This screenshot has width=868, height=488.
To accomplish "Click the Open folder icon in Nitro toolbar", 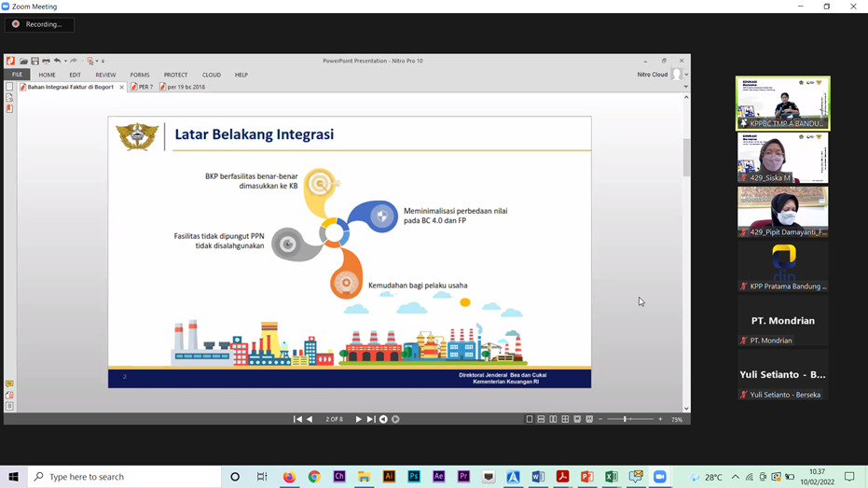I will pos(24,61).
